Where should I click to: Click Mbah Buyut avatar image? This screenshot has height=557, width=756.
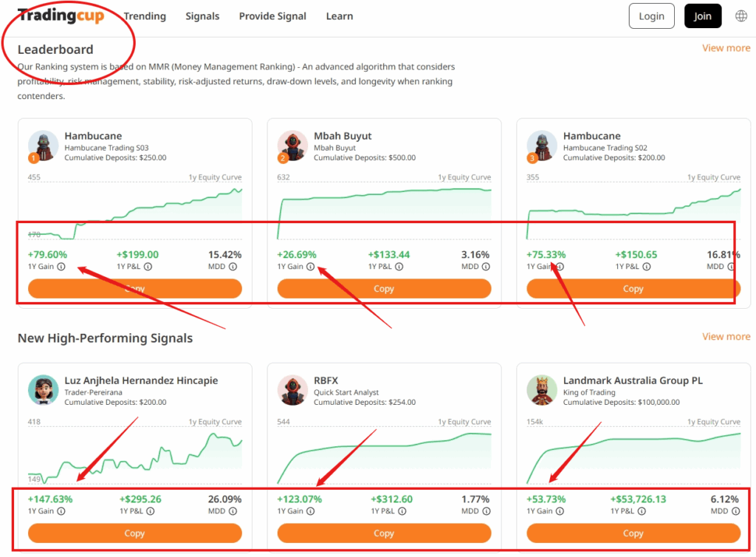[x=292, y=146]
